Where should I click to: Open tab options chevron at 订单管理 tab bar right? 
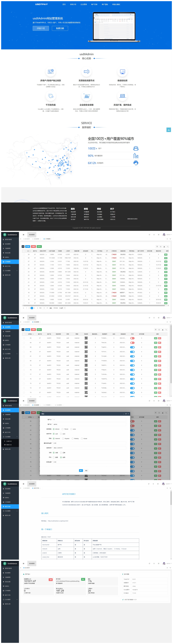tap(170, 239)
